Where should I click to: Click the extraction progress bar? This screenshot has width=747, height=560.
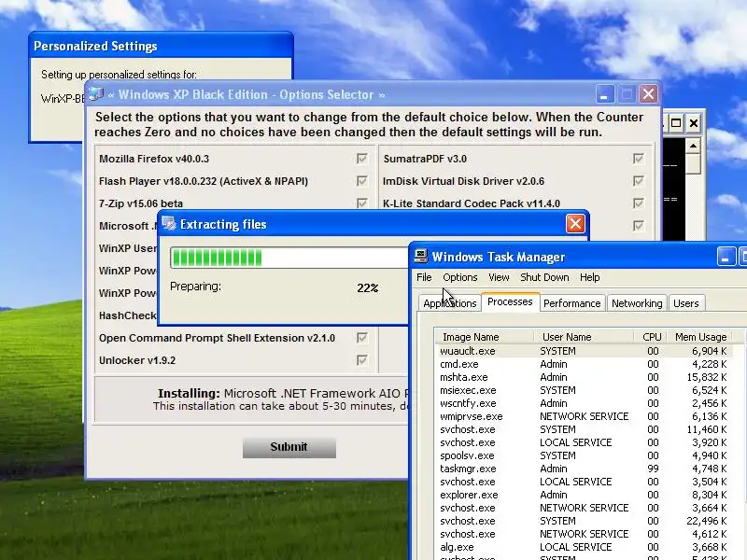point(289,258)
